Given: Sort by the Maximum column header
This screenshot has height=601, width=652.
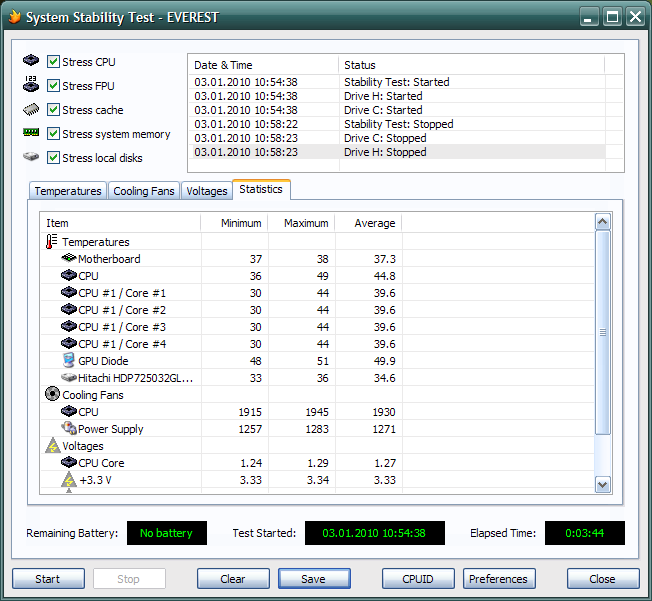Looking at the screenshot, I should click(x=305, y=223).
